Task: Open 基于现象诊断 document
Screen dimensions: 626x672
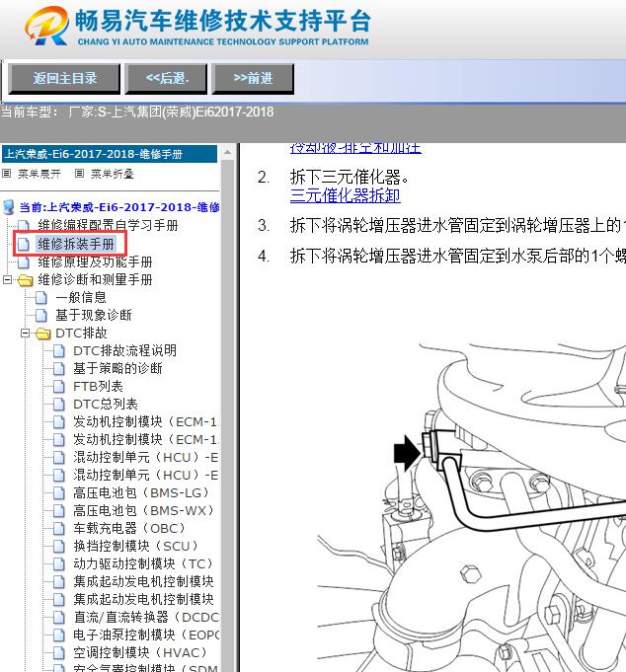Action: tap(94, 315)
